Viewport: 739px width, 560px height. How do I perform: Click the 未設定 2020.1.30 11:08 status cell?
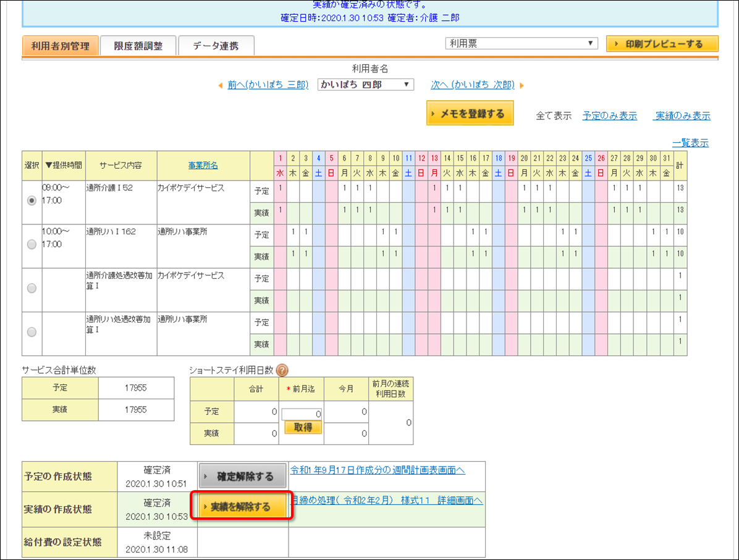[157, 542]
